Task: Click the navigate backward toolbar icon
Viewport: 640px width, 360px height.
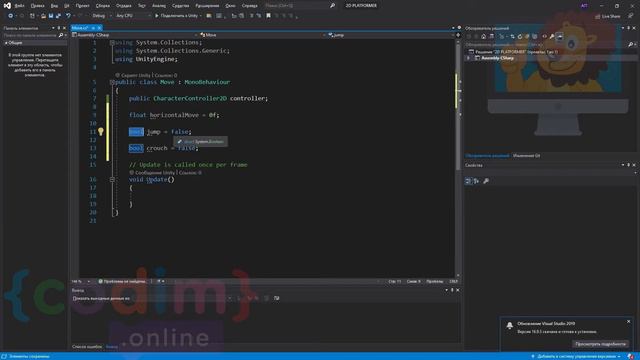Action: [x=11, y=16]
